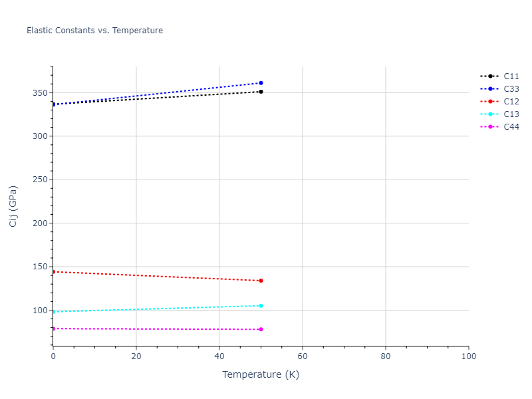Select the magenta C44 marker at 0 K
Image resolution: width=532 pixels, height=399 pixels.
coord(53,329)
